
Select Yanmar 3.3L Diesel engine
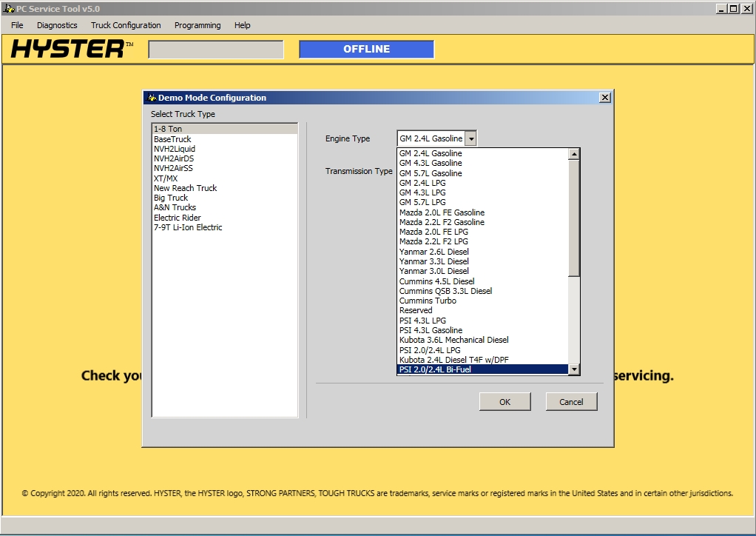pos(433,261)
